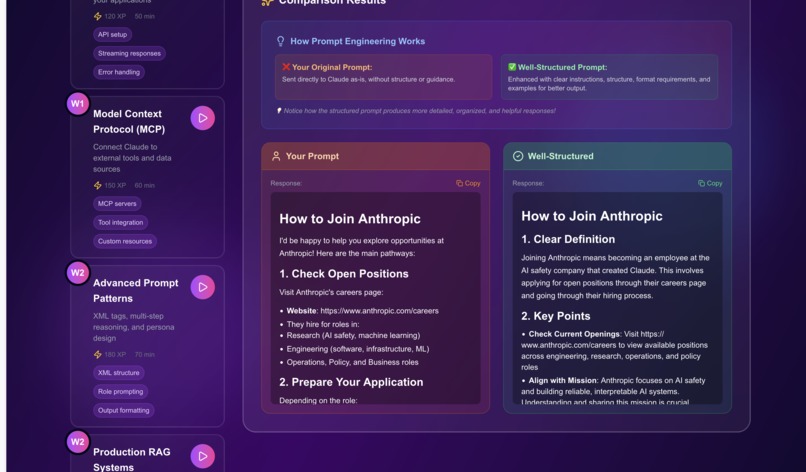The image size is (806, 472).
Task: Click the W2 badge on Production RAG Systems
Action: pos(78,442)
